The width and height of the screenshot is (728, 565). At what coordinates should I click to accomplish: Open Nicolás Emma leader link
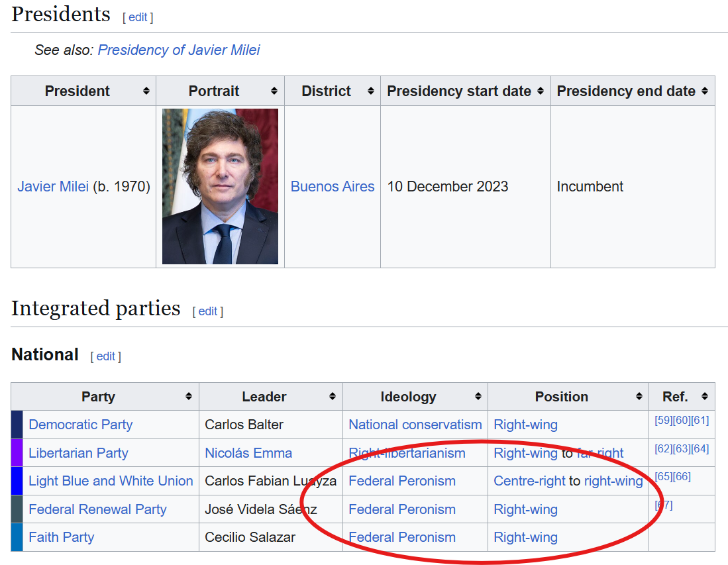tap(248, 452)
